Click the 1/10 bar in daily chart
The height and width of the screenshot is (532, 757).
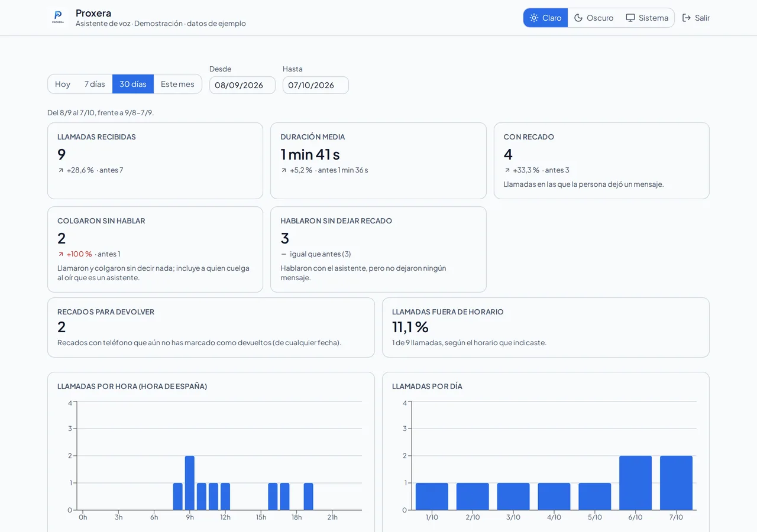coord(432,497)
